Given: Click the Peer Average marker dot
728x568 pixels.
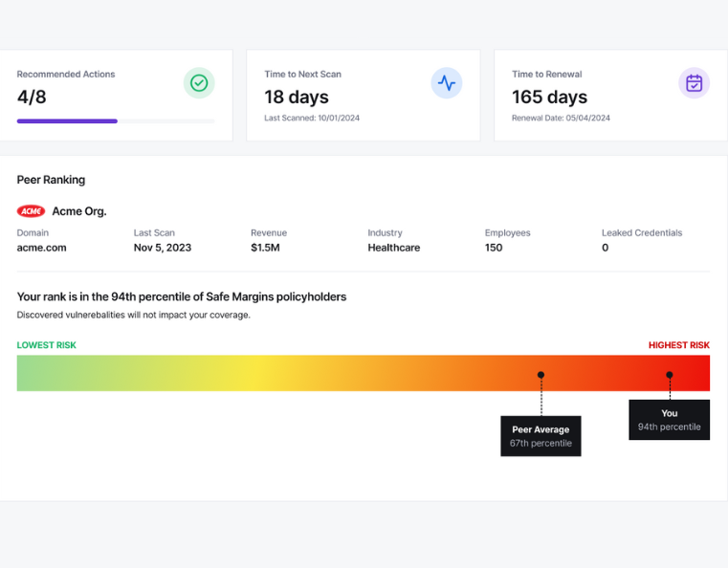Looking at the screenshot, I should [x=540, y=375].
